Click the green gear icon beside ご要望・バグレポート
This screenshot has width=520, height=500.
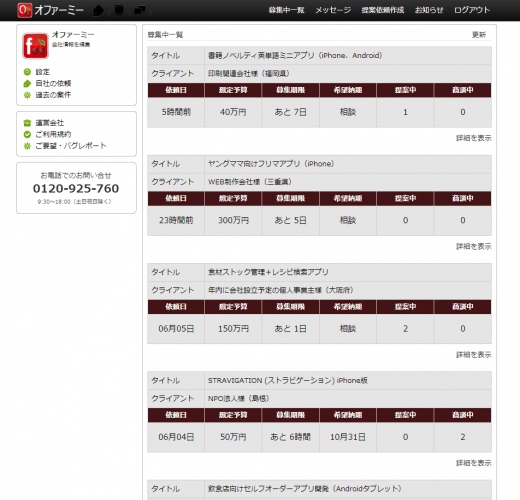pyautogui.click(x=27, y=146)
